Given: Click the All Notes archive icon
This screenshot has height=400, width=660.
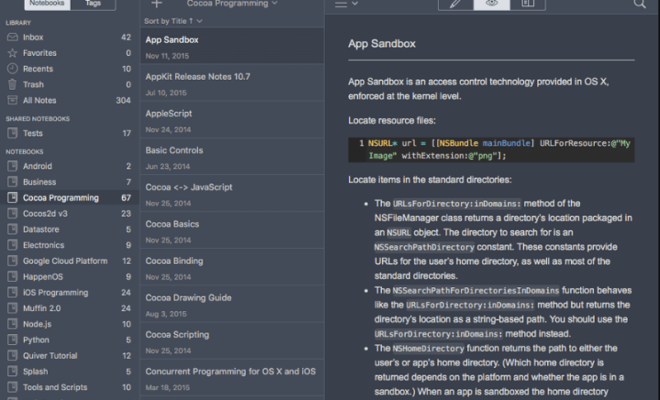Looking at the screenshot, I should [x=13, y=100].
